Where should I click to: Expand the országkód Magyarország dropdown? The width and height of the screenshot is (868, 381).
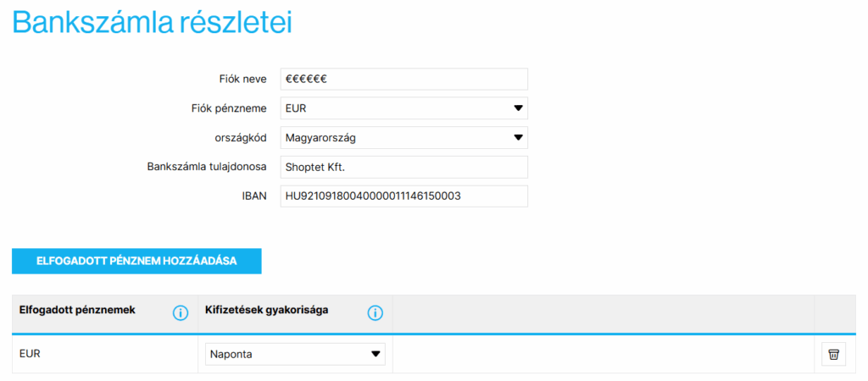pyautogui.click(x=404, y=138)
